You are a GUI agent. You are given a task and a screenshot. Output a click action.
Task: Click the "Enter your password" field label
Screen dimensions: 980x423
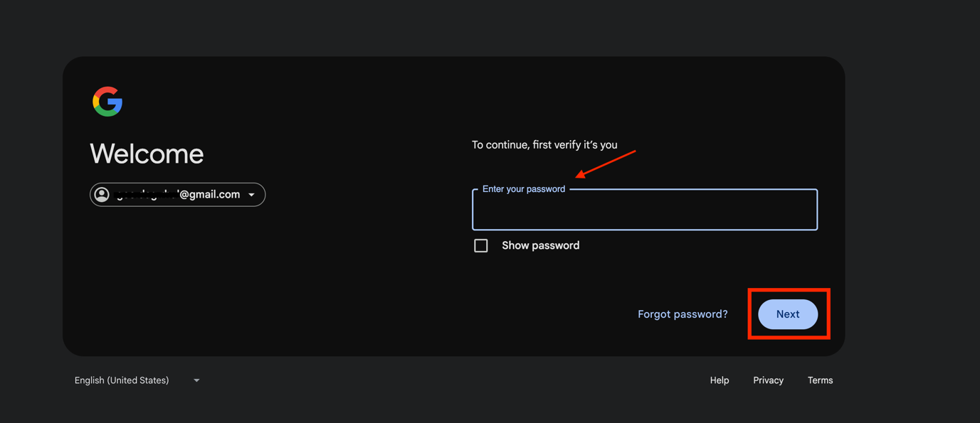pyautogui.click(x=524, y=189)
